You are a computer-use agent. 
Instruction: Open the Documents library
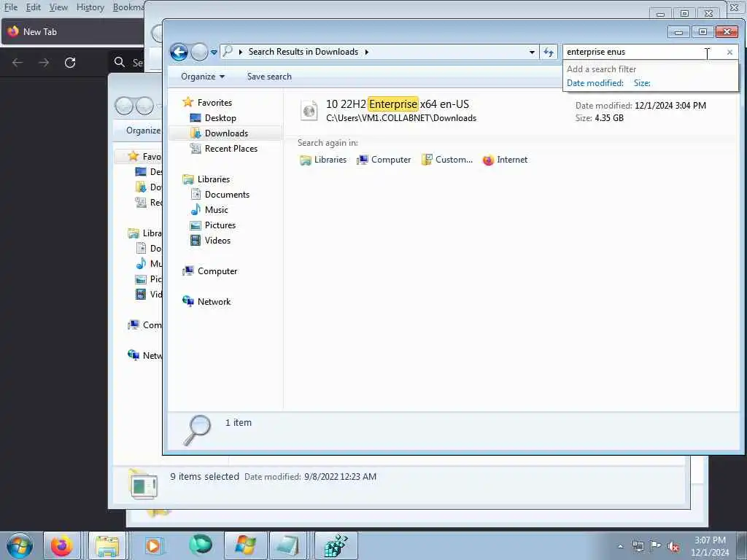tap(227, 194)
